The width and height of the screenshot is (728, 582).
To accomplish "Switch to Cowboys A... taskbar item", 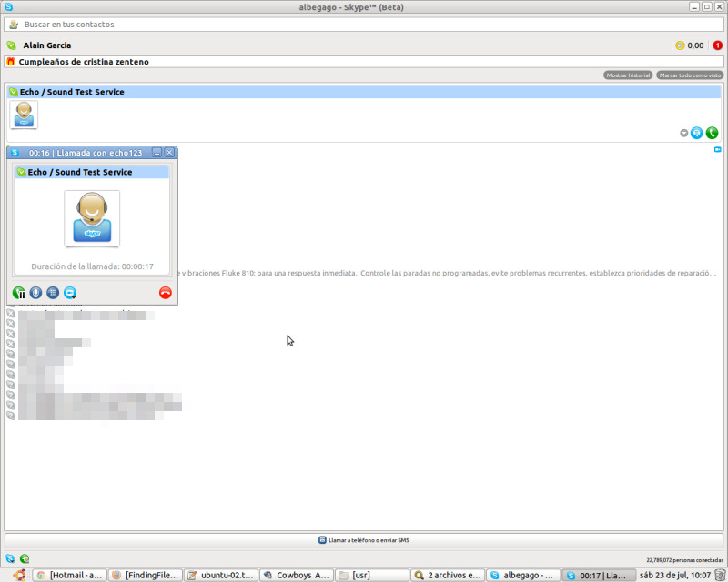I will [297, 575].
